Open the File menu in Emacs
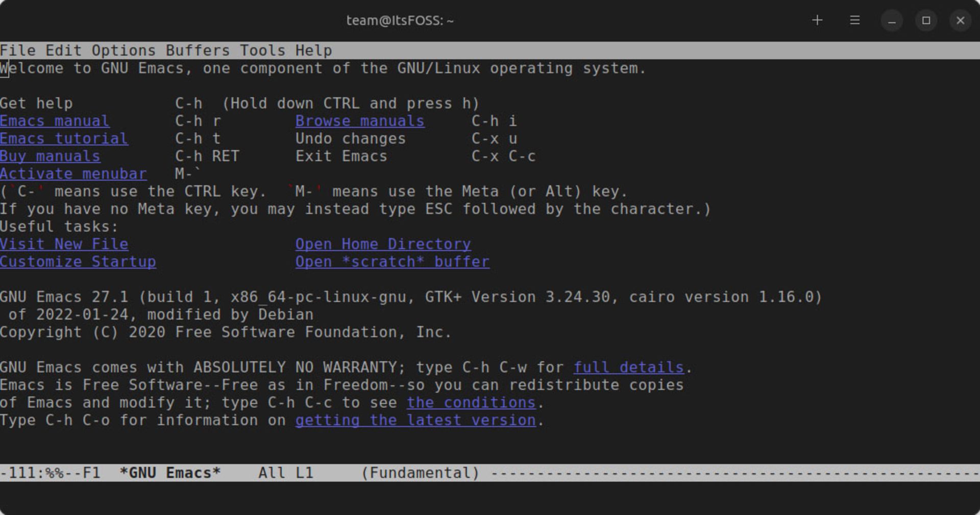980x515 pixels. click(18, 51)
